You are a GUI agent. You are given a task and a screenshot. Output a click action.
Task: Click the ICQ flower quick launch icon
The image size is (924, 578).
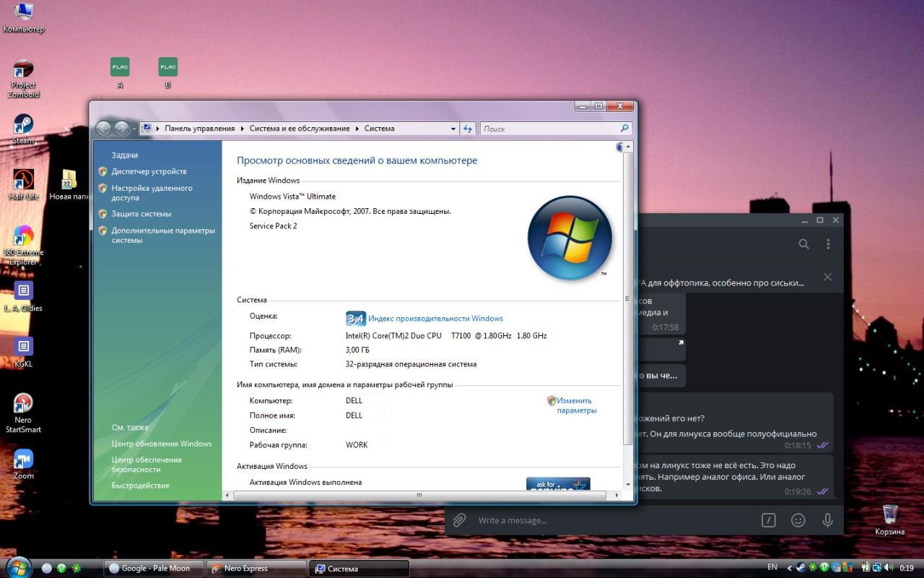pyautogui.click(x=77, y=568)
